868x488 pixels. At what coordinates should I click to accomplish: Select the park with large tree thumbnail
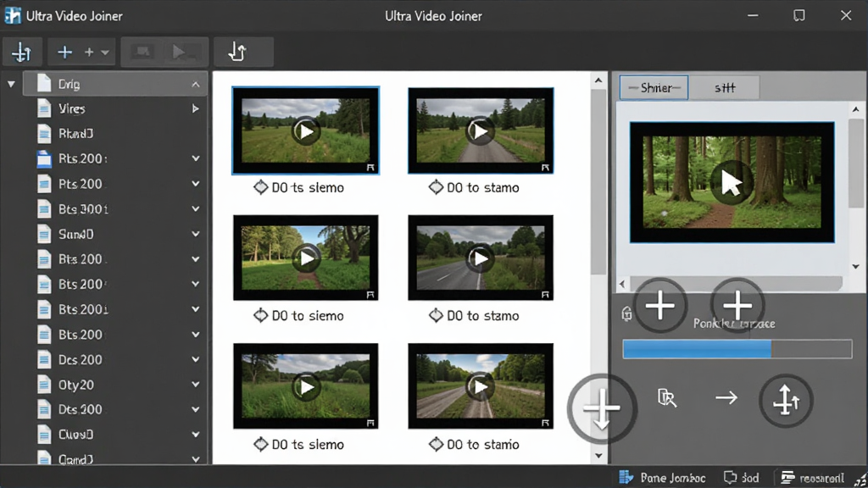coord(305,258)
